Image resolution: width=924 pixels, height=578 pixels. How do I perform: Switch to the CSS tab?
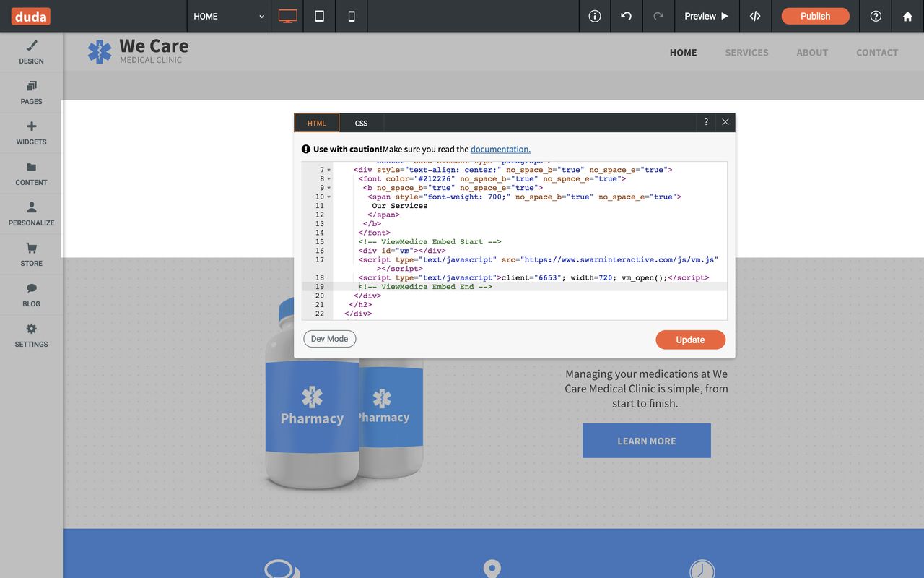tap(361, 123)
